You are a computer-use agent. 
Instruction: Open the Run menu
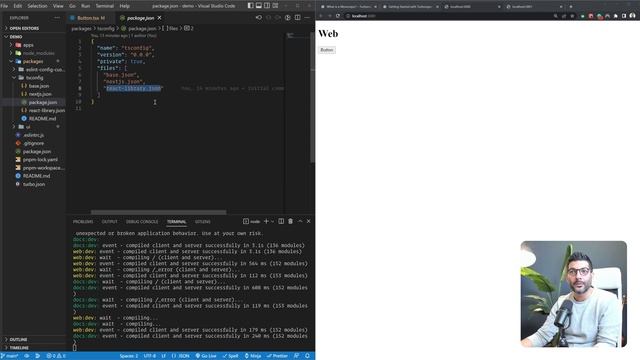(x=85, y=6)
